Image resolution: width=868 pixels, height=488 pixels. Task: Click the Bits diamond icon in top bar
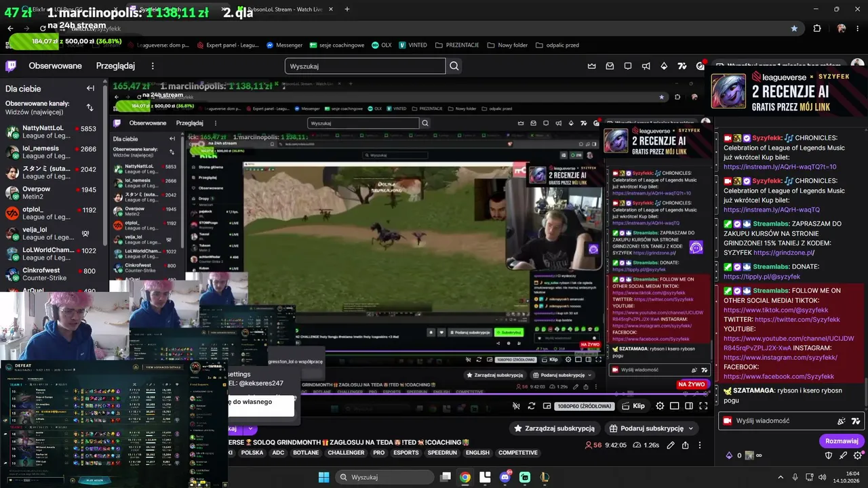[x=664, y=66]
